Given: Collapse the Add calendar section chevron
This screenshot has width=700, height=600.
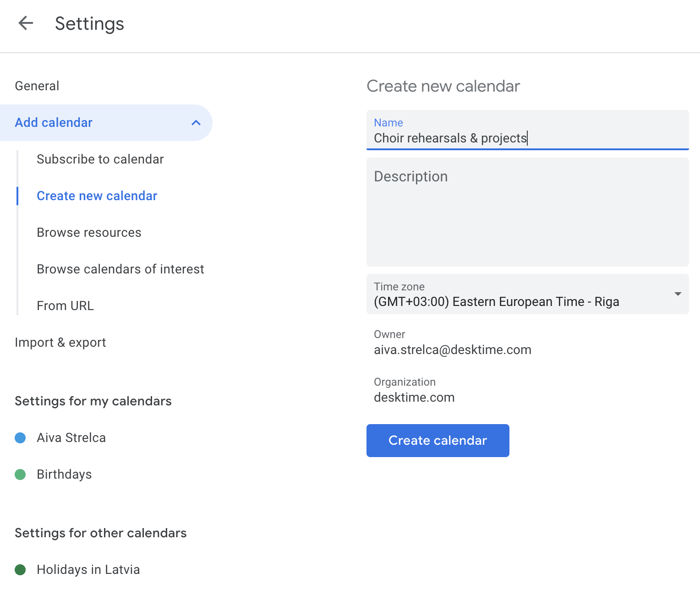Looking at the screenshot, I should tap(196, 123).
